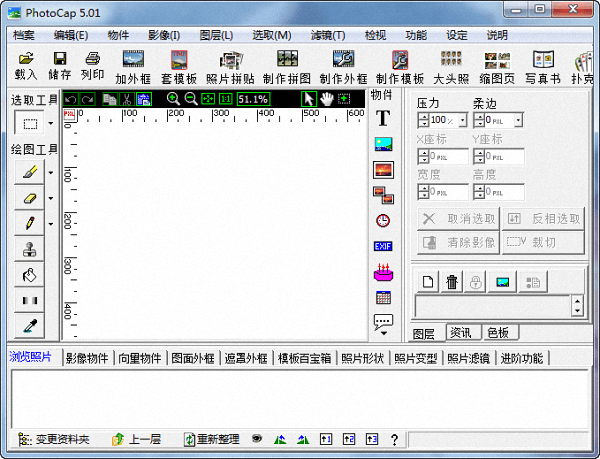Open brush tool options dropdown arrow
600x459 pixels.
point(51,173)
